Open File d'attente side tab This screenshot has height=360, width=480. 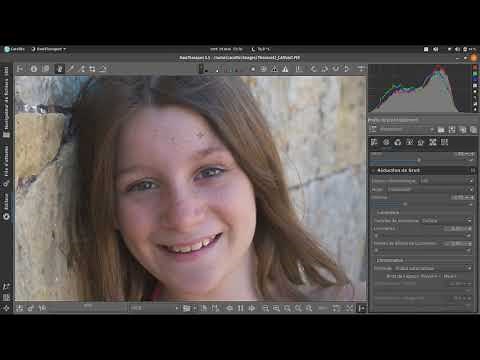tap(6, 165)
